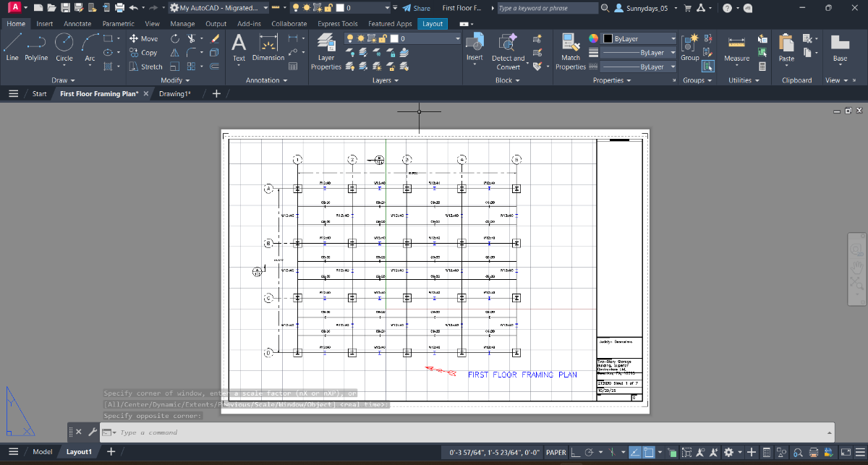Expand the Layers panel options
The image size is (868, 465).
tap(386, 80)
